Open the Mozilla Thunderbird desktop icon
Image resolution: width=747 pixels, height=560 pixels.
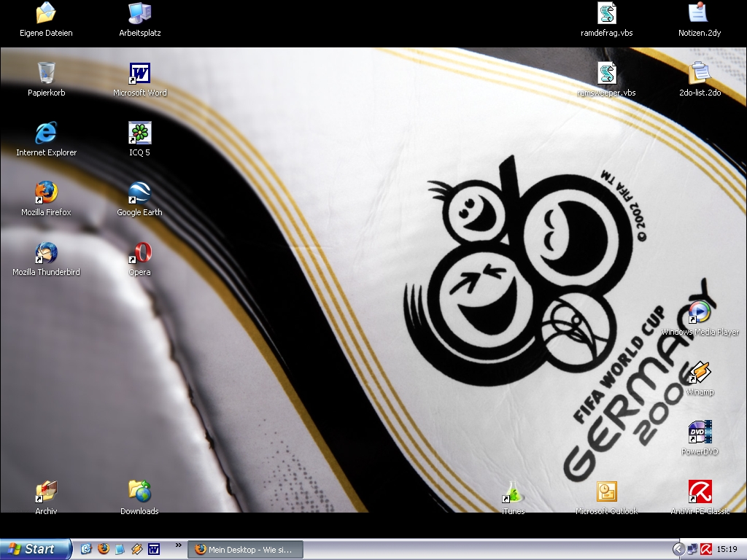46,253
